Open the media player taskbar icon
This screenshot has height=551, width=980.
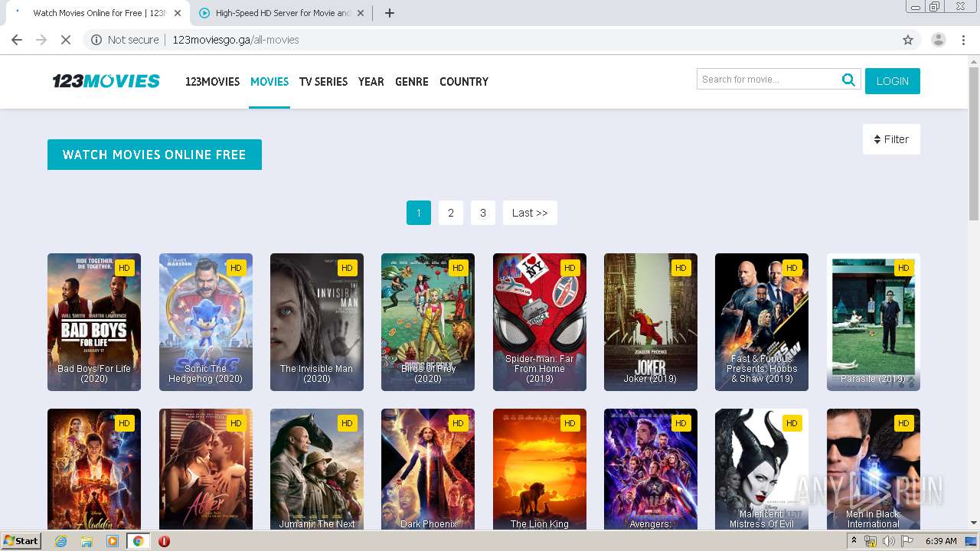113,541
